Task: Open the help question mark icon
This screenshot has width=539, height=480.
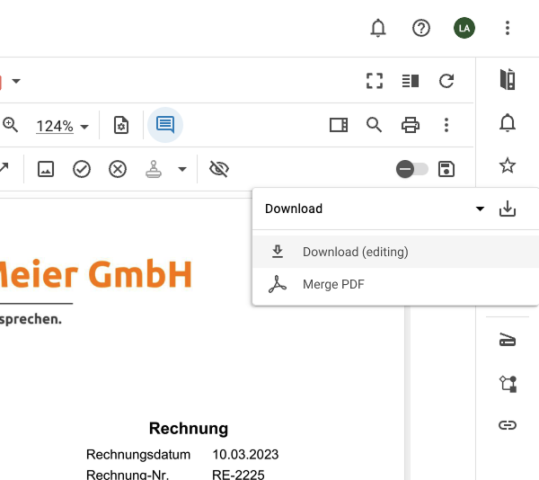Action: tap(421, 28)
